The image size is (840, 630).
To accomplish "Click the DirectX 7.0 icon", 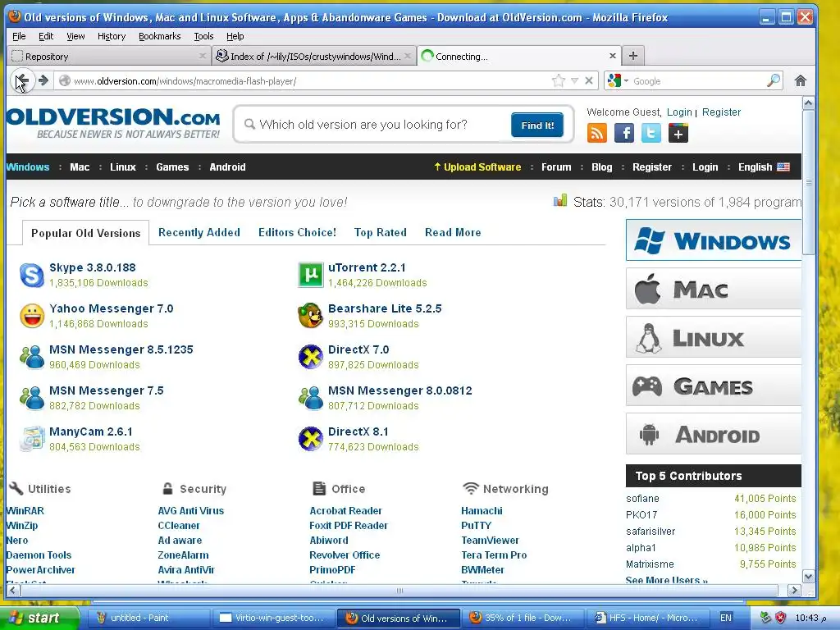I will [311, 357].
